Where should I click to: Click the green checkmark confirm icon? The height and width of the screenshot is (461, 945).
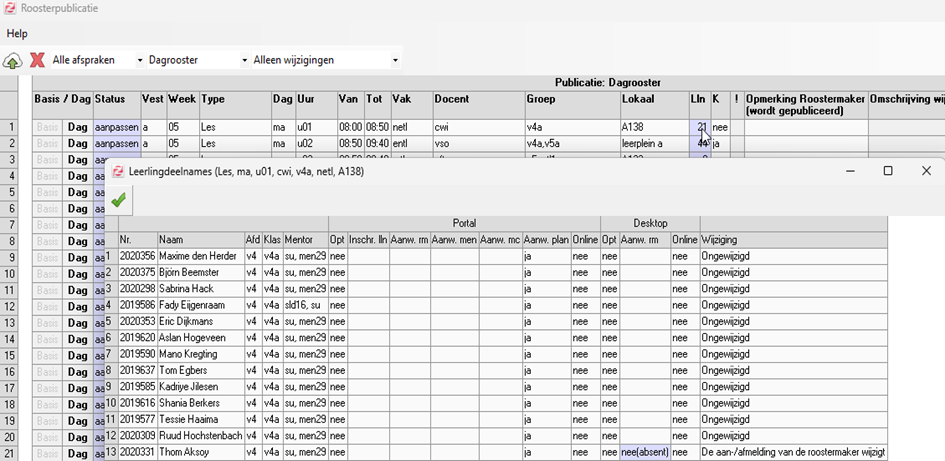(x=119, y=200)
